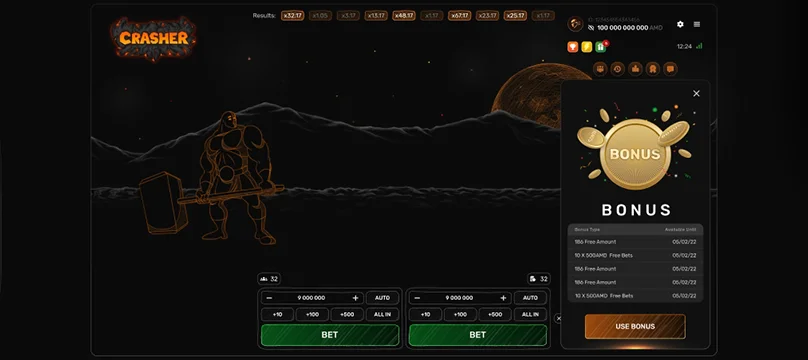Open the round history clock icon
The width and height of the screenshot is (808, 360).
click(618, 68)
